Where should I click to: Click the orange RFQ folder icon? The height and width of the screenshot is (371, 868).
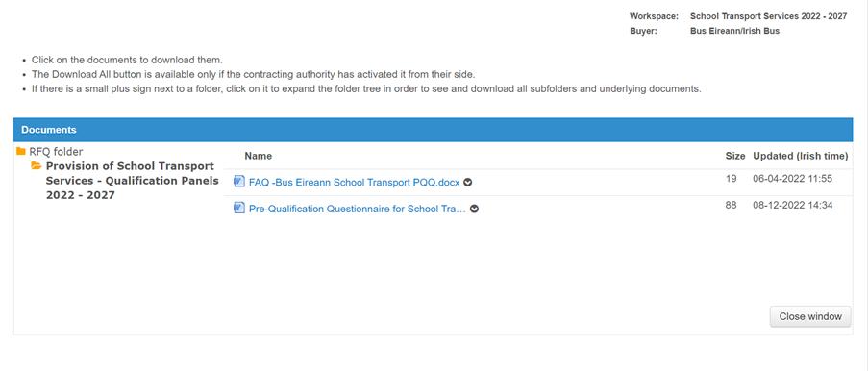[x=21, y=151]
